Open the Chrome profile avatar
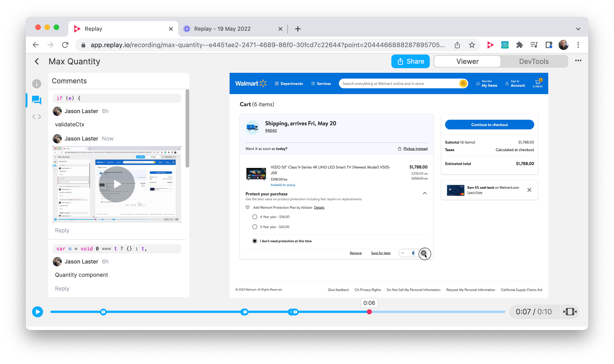 coord(563,45)
